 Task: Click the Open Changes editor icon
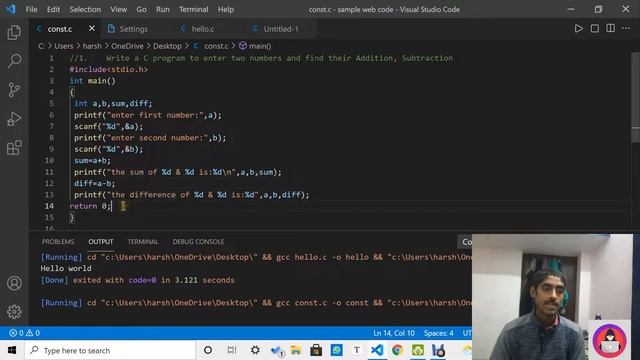(595, 29)
